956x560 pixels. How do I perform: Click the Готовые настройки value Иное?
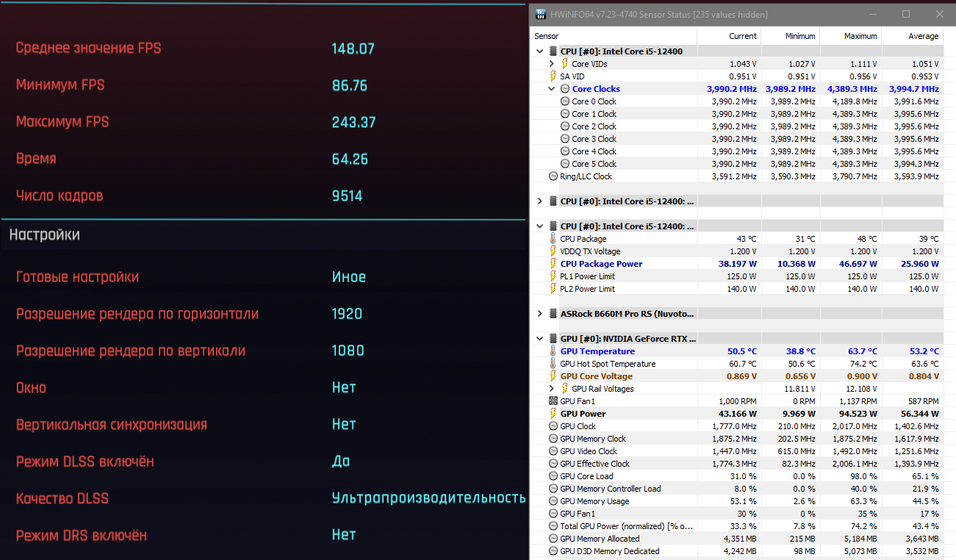[x=348, y=277]
